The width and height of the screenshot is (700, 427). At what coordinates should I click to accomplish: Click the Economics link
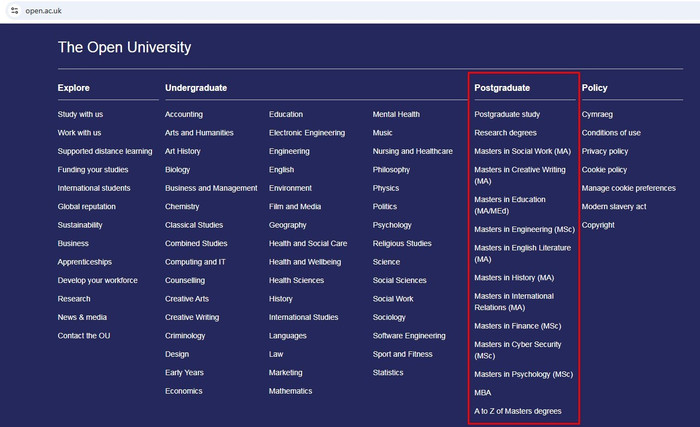point(184,391)
